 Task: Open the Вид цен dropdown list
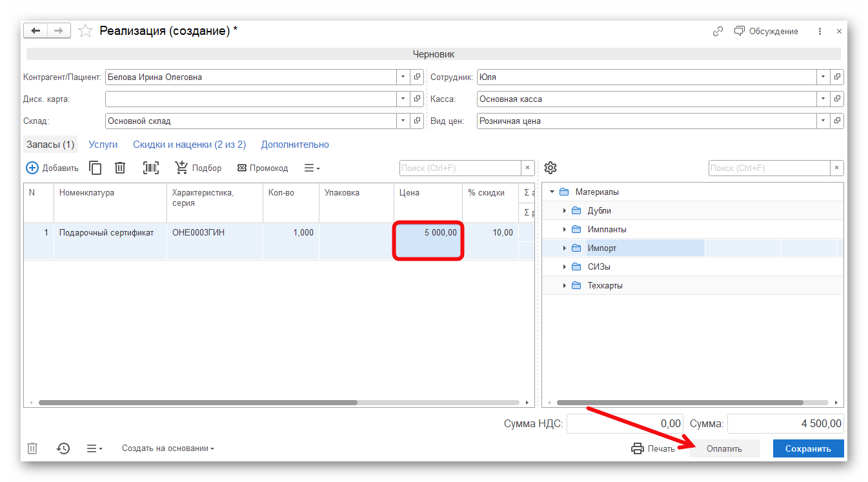pyautogui.click(x=823, y=121)
